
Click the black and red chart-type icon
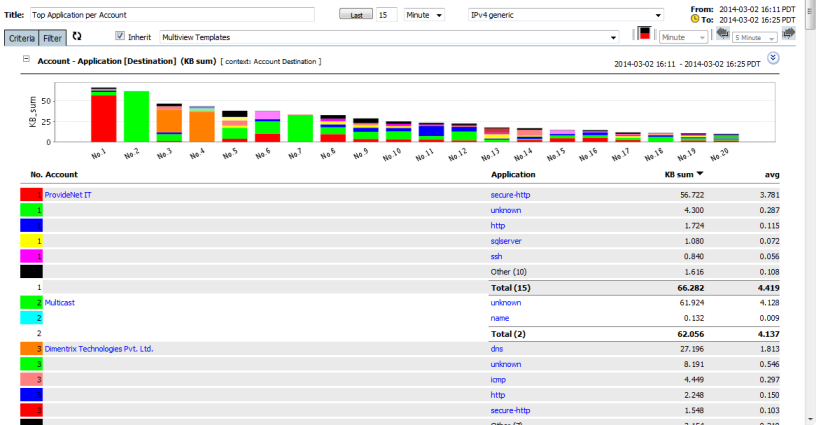[x=645, y=34]
